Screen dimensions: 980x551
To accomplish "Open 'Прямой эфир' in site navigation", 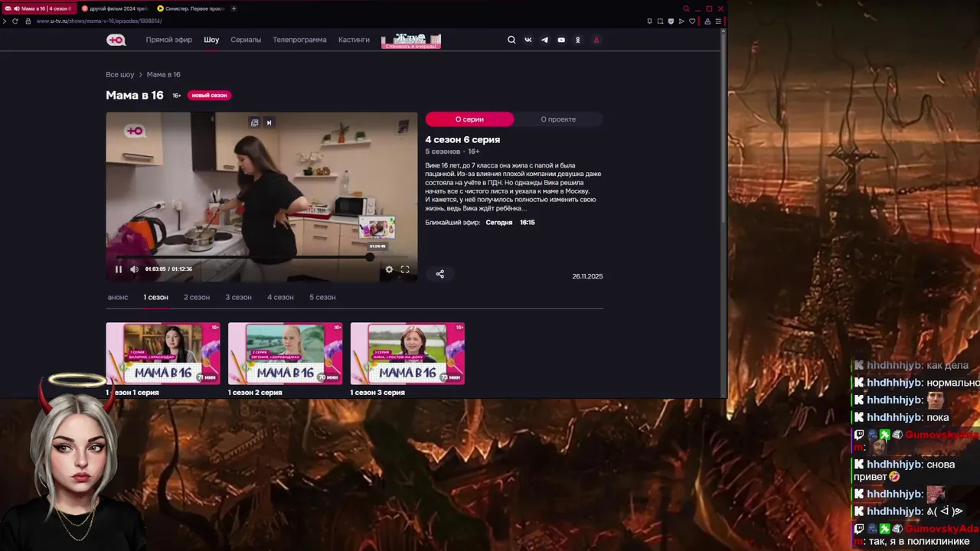I will (x=169, y=40).
